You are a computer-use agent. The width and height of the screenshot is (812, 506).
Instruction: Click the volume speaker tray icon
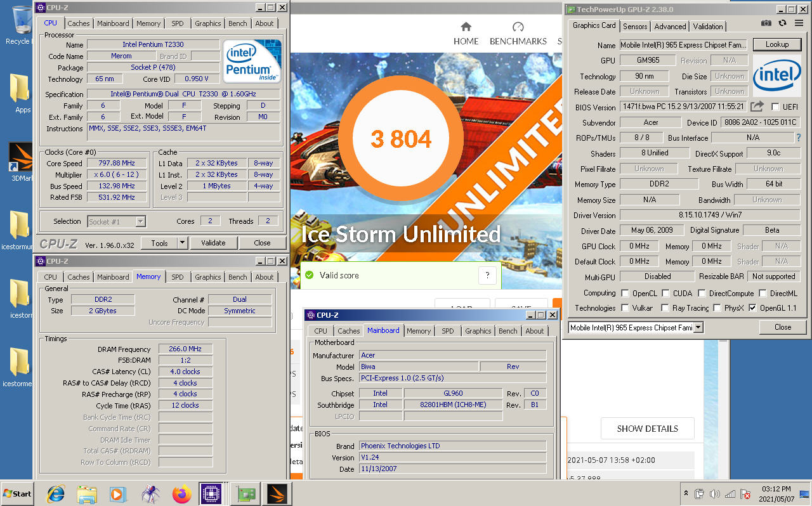tap(714, 493)
